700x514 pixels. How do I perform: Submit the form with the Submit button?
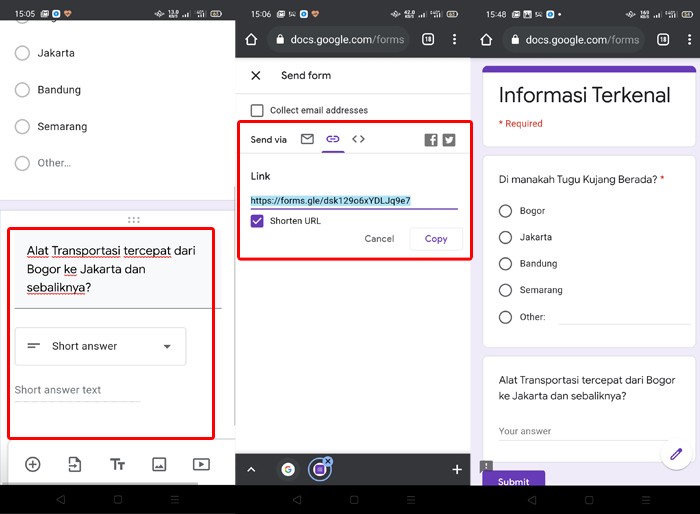513,478
